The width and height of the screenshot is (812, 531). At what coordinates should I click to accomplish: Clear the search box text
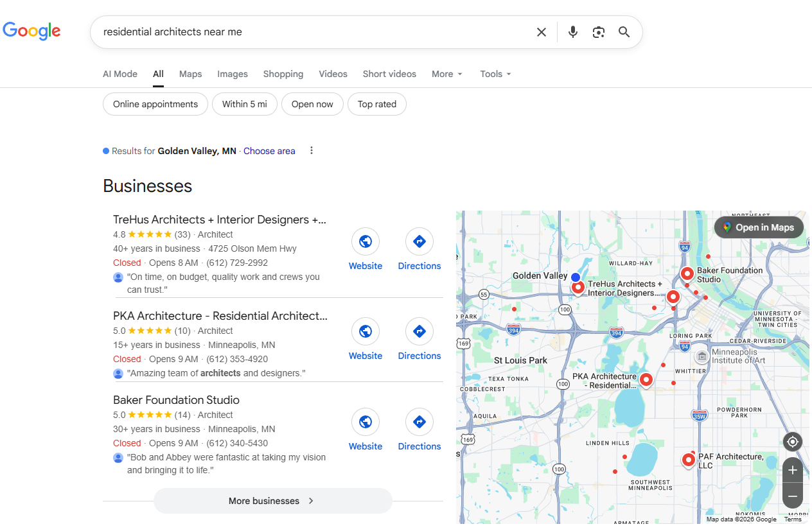542,32
